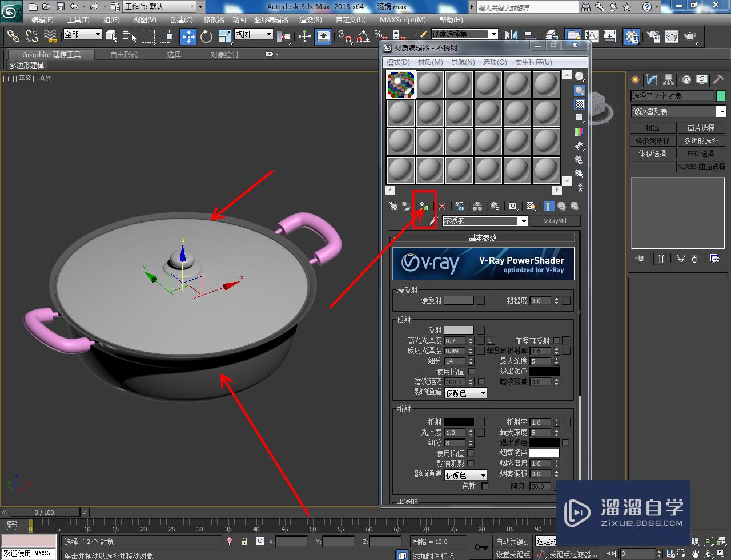Screen dimensions: 731x560
Task: Click the Pan View hand icon
Action: [695, 554]
